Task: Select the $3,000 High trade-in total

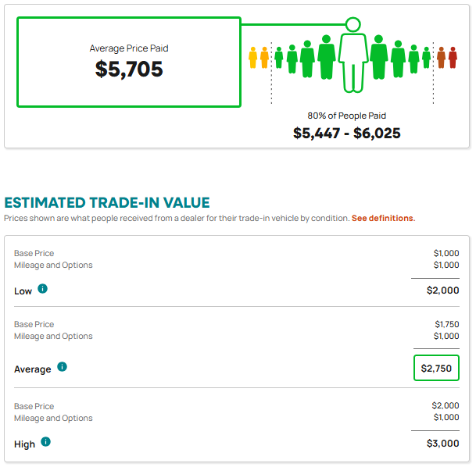Action: pyautogui.click(x=442, y=444)
